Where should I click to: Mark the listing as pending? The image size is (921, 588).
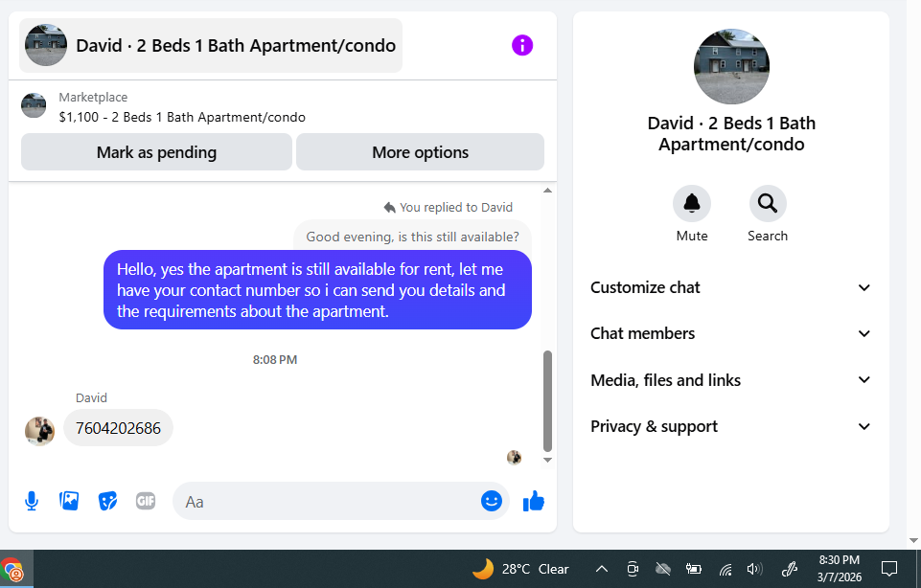click(x=156, y=152)
